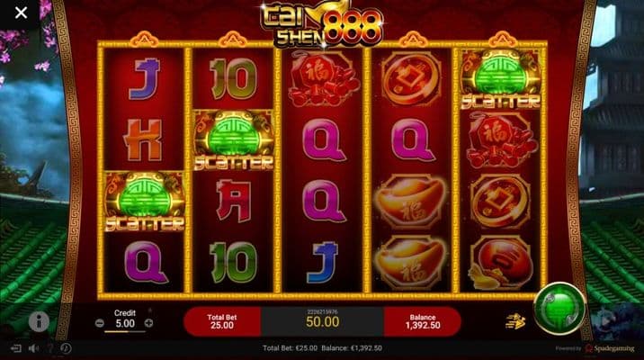Click the credit level progress bar
The width and height of the screenshot is (644, 360).
pos(125,331)
